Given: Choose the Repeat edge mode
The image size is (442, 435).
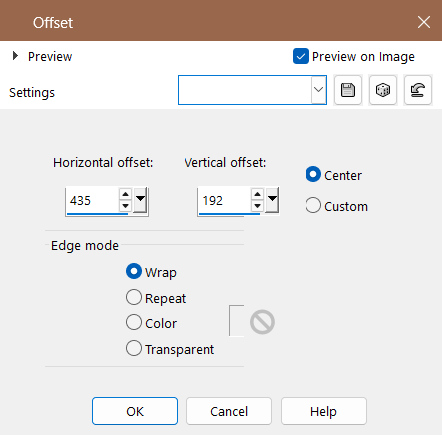Looking at the screenshot, I should coord(134,297).
